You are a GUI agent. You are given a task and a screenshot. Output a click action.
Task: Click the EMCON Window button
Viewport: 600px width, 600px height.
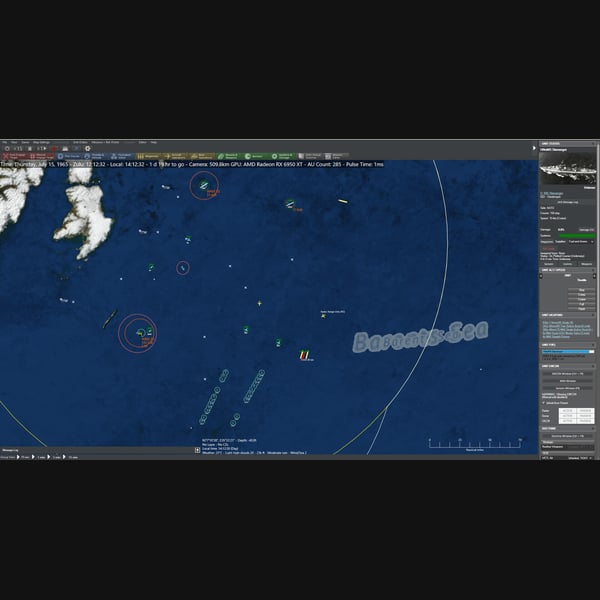pos(567,374)
